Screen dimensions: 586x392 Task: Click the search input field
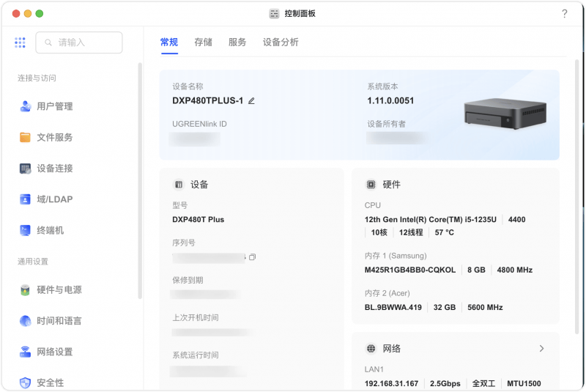coord(79,42)
